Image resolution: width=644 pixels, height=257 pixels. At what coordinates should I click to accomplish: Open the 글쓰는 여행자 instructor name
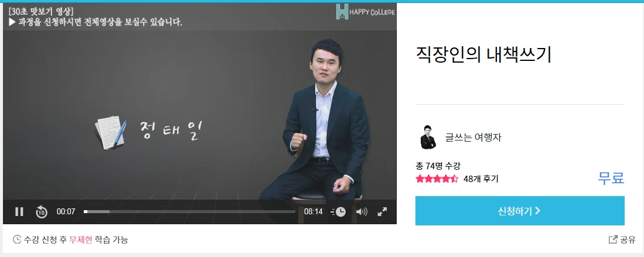coord(473,138)
